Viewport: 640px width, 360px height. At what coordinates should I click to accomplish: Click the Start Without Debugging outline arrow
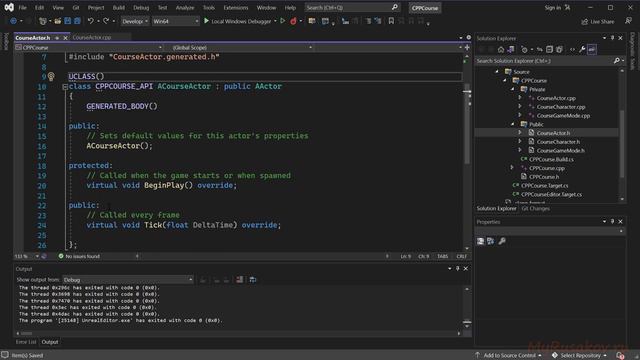tap(282, 21)
